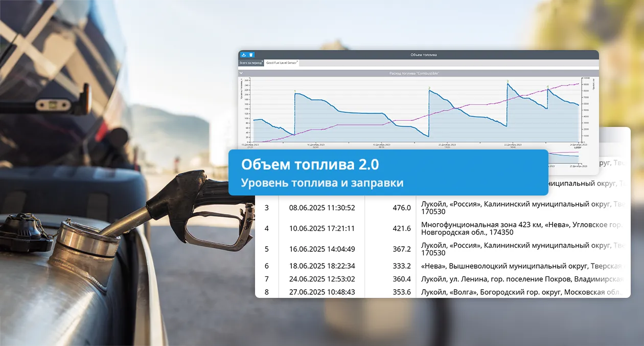Click row number 5 in the table
644x346 pixels.
[x=266, y=249]
